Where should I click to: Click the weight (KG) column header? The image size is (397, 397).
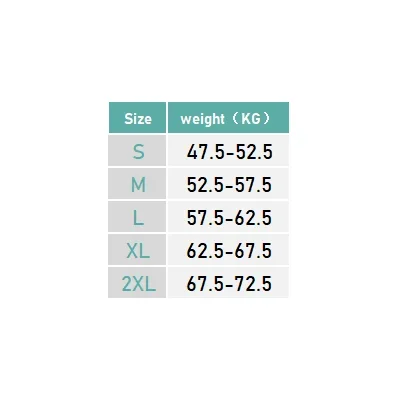tap(228, 118)
